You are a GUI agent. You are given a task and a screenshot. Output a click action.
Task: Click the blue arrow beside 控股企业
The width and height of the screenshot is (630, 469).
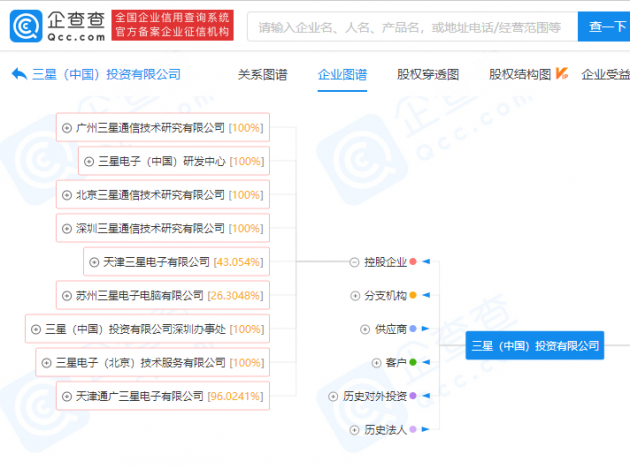coord(426,262)
